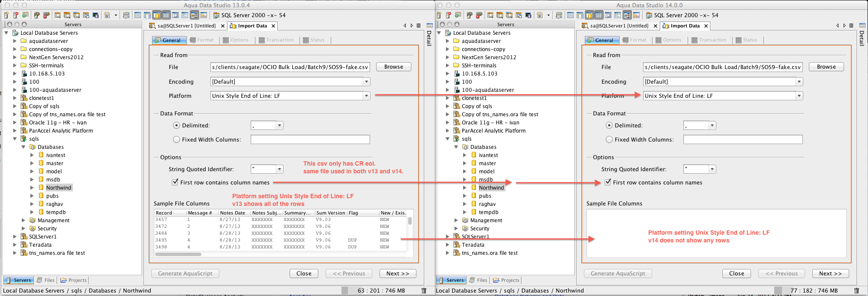Viewport: 868px width, 296px height.
Task: Click the script pencil icon in 14.0.0 toolbar
Action: pos(539,15)
